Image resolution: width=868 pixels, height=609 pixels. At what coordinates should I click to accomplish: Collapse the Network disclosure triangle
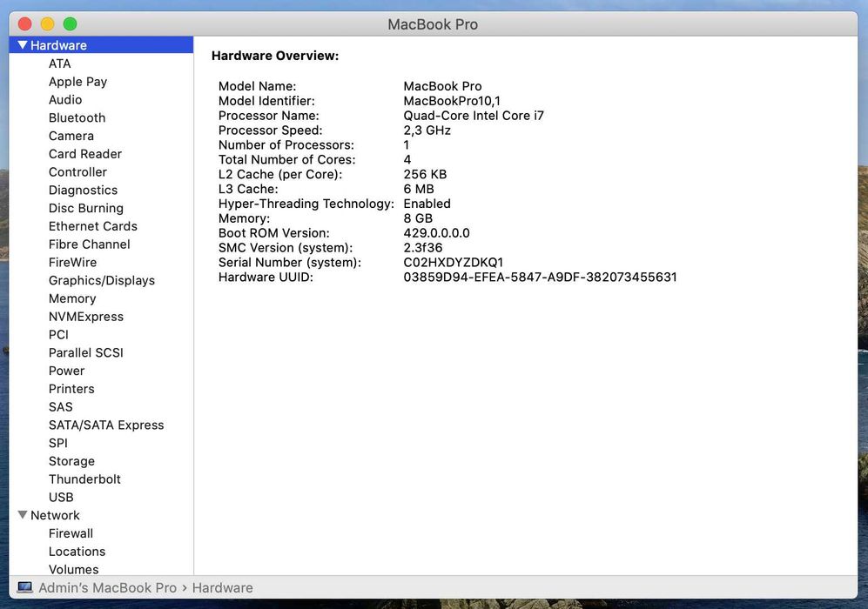tap(23, 515)
